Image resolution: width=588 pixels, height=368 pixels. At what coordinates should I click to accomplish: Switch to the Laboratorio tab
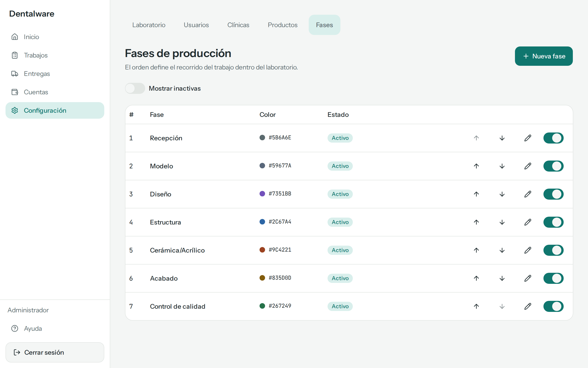coord(149,25)
